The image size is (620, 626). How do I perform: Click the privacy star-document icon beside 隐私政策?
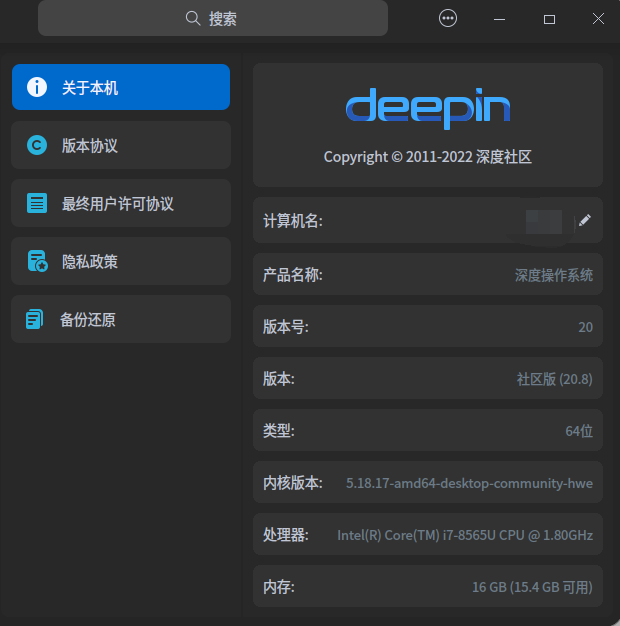point(38,261)
